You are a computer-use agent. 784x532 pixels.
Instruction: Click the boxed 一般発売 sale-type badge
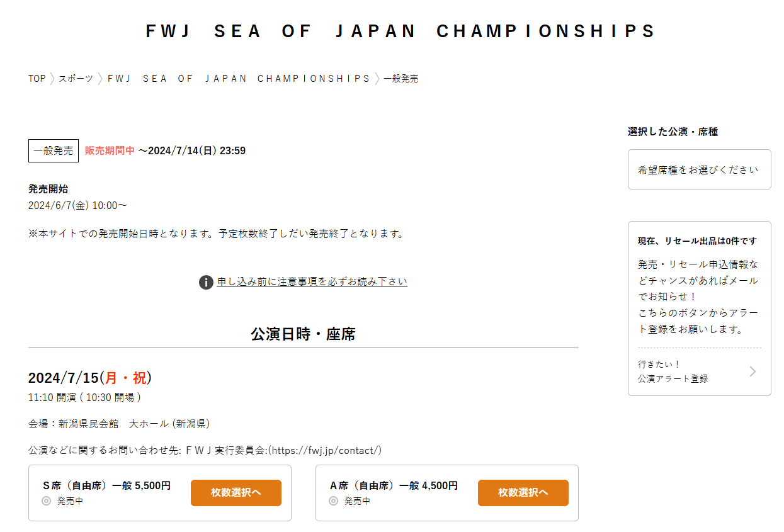[54, 150]
